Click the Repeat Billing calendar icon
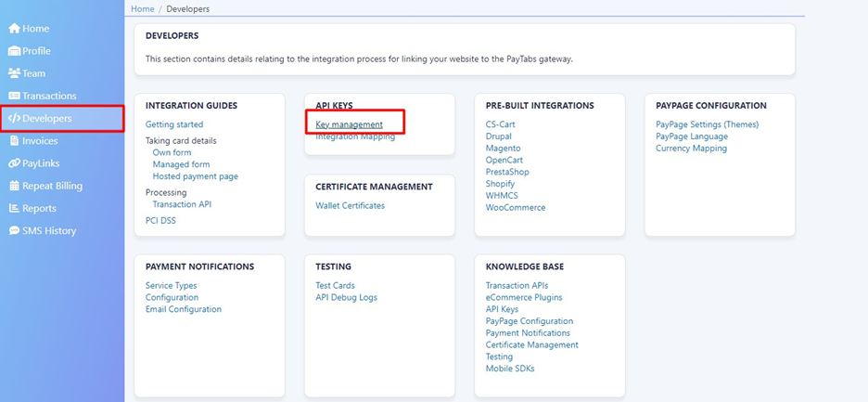 [14, 186]
